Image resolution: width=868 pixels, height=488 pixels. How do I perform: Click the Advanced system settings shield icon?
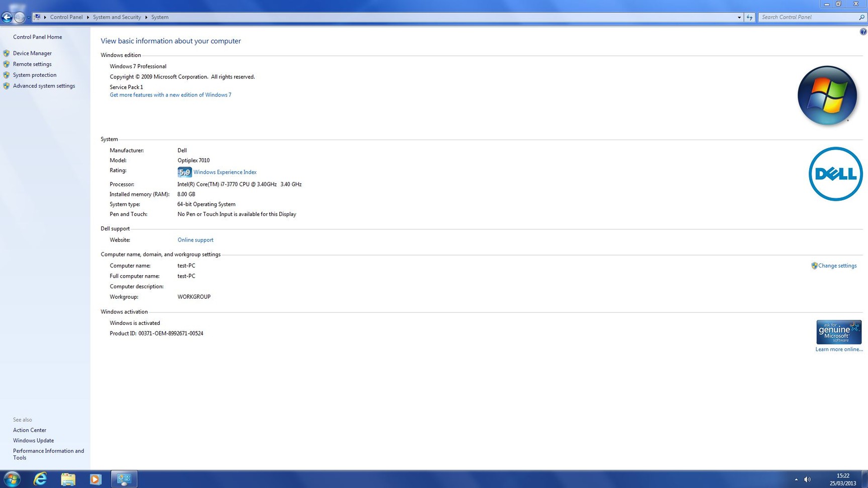coord(7,86)
